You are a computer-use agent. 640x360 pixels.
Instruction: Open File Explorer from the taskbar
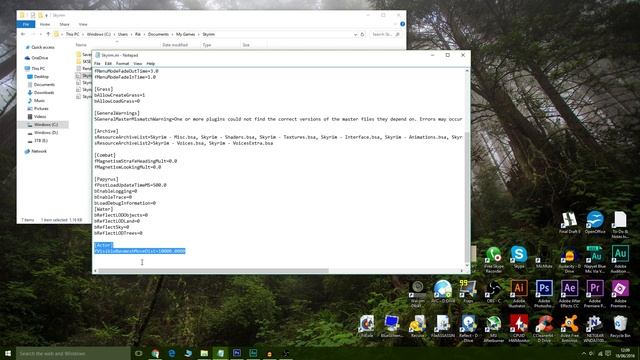[204, 353]
